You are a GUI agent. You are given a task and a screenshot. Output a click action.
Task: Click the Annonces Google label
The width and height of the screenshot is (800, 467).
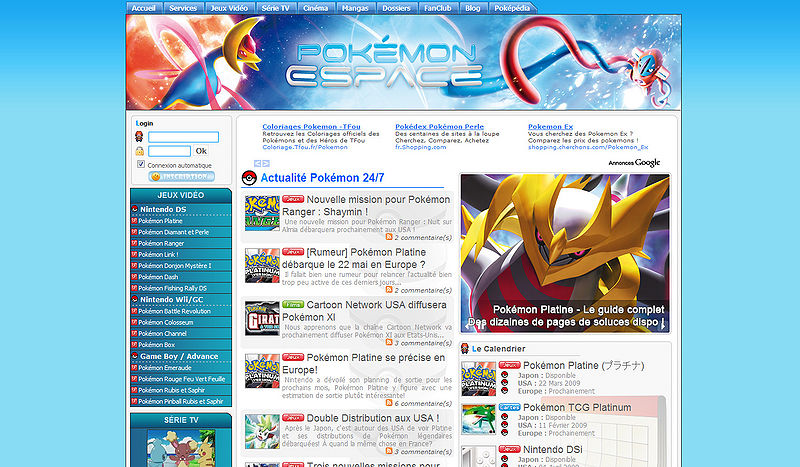coord(634,163)
